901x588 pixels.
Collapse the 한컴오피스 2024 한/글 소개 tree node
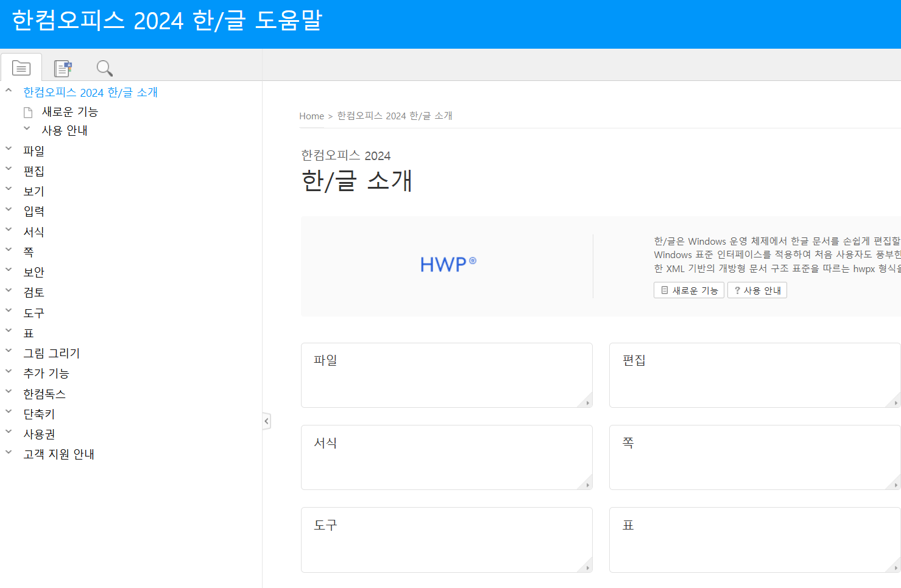9,91
